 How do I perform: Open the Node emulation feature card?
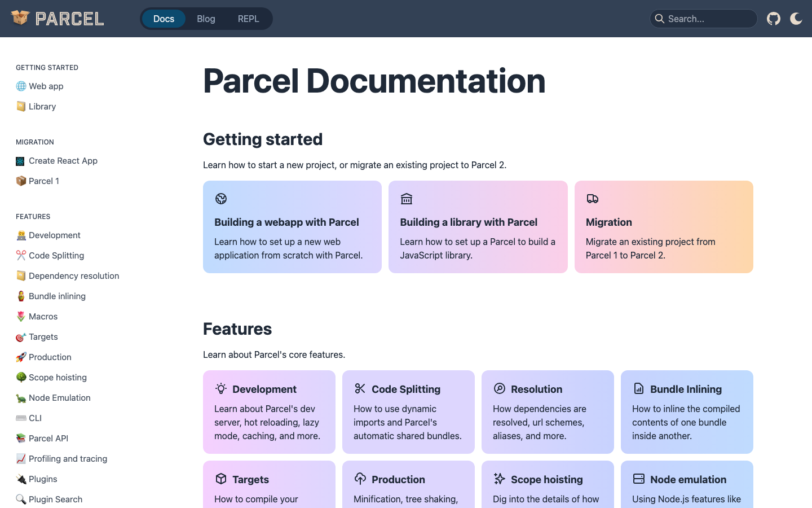(687, 484)
